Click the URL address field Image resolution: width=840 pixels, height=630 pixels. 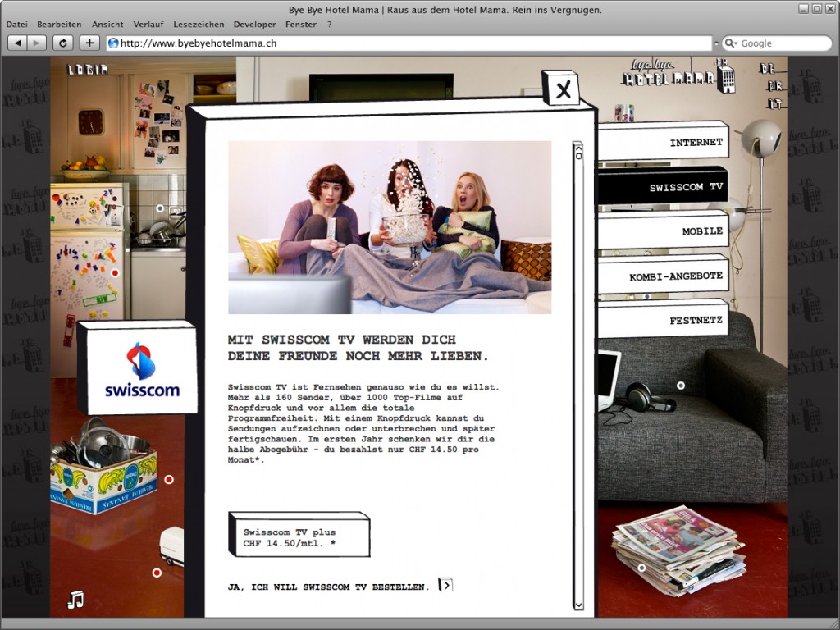coord(409,43)
